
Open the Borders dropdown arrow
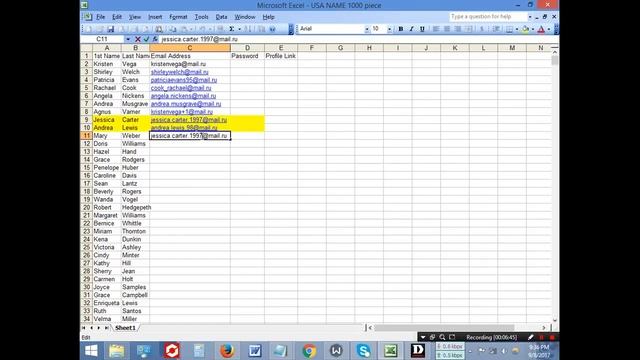point(517,29)
